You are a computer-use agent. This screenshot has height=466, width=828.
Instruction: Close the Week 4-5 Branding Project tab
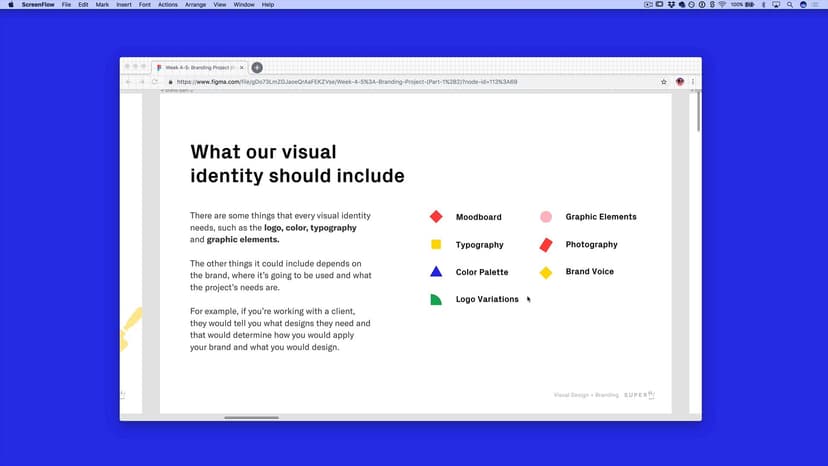(242, 68)
